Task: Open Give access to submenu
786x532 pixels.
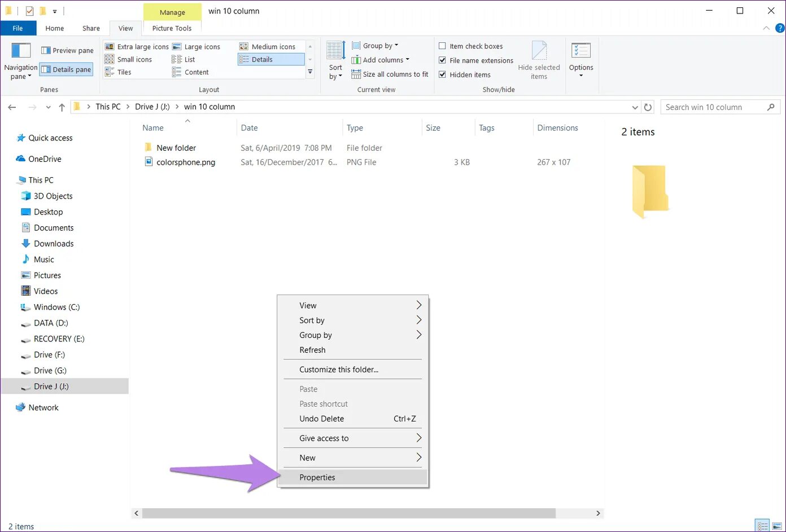Action: coord(353,438)
